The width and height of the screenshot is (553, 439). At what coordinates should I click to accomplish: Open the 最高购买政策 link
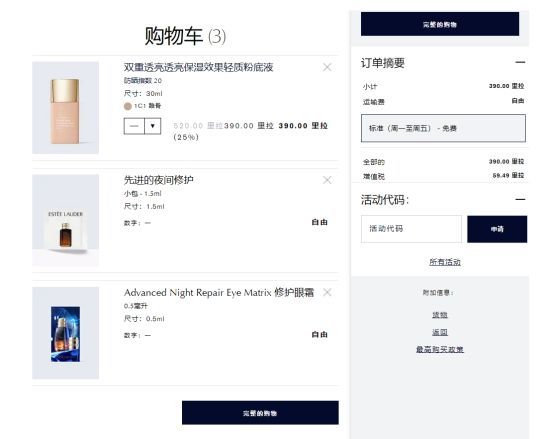(x=440, y=349)
